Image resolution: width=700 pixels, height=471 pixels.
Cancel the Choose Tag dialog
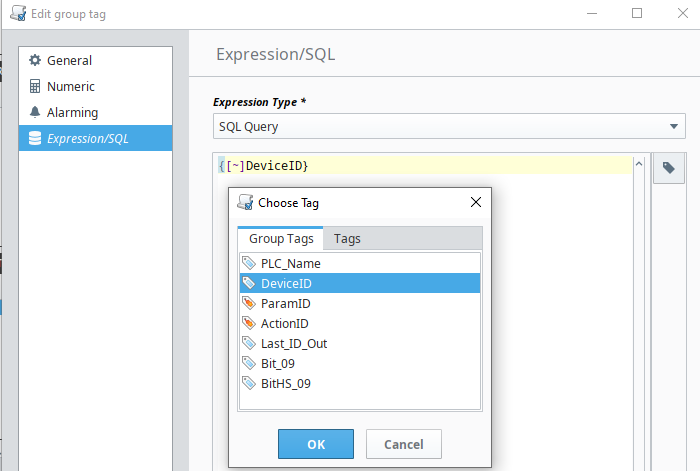click(x=404, y=444)
